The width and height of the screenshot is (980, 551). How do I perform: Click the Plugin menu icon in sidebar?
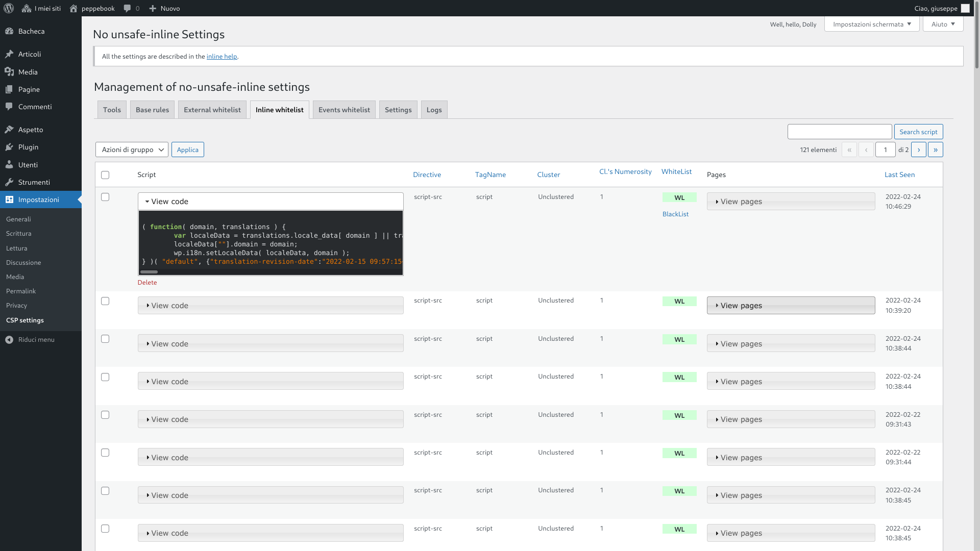(9, 146)
